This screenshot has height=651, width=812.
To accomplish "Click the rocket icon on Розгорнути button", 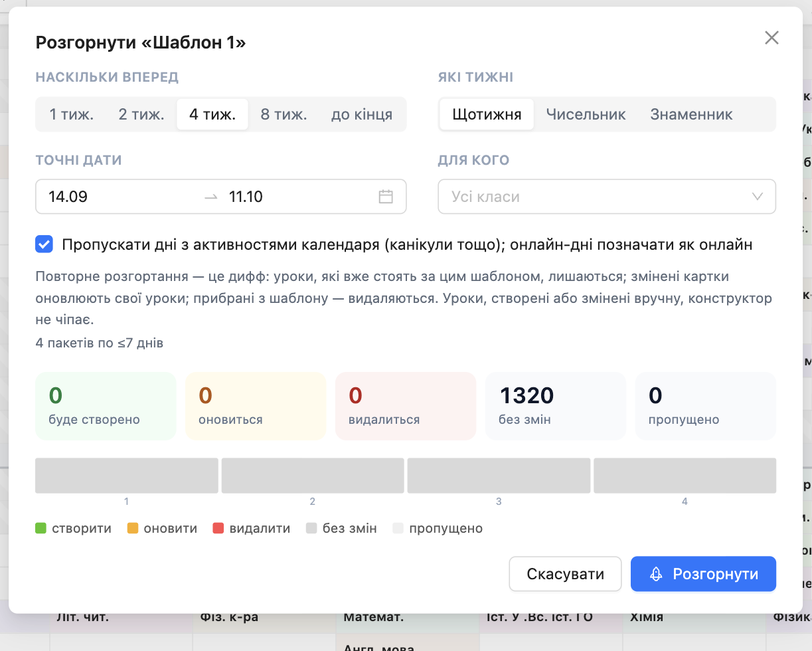I will click(656, 574).
